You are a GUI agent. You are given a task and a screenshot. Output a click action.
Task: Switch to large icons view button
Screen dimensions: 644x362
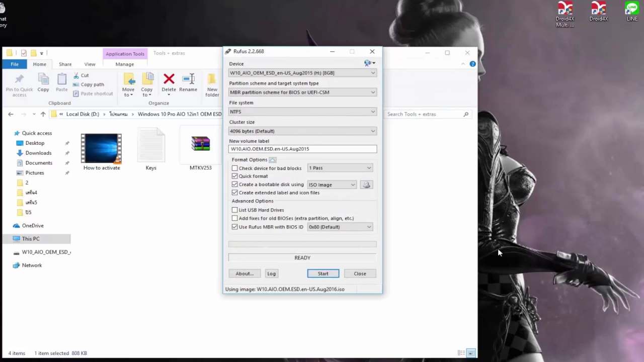pos(471,353)
